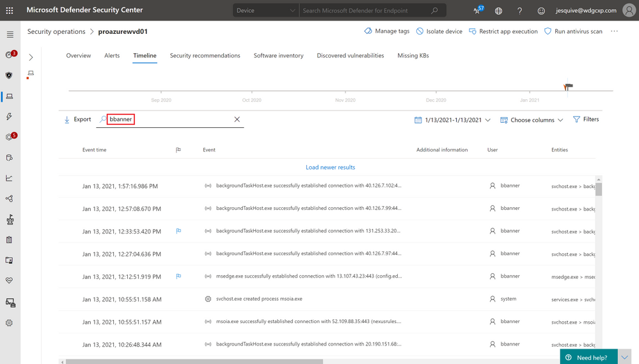Click the vertical scrollbar thumb of events list
Viewport: 639px width, 364px height.
599,189
